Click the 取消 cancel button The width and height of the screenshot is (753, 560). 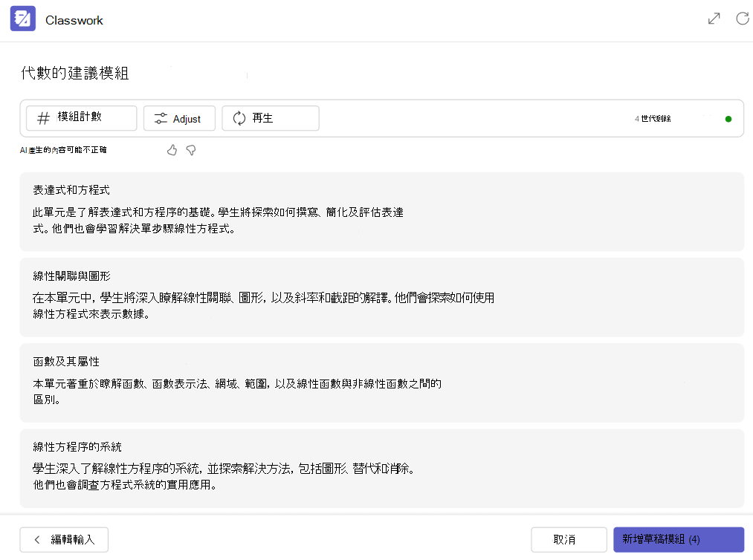pos(569,540)
